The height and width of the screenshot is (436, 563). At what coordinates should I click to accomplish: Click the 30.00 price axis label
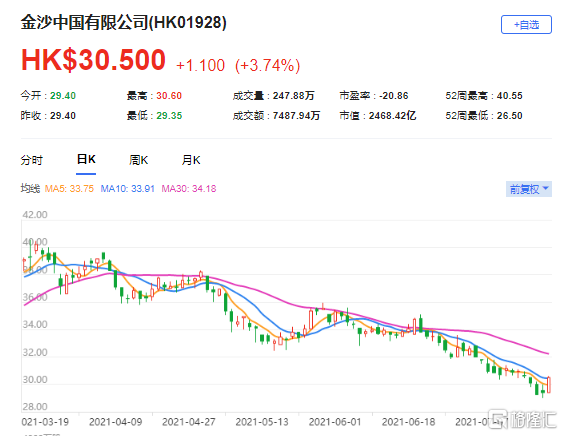click(x=35, y=380)
